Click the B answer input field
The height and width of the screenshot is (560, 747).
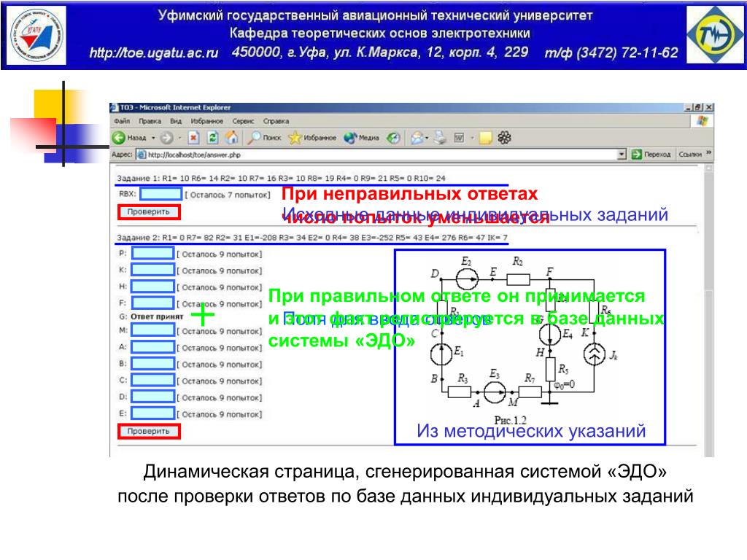[153, 364]
